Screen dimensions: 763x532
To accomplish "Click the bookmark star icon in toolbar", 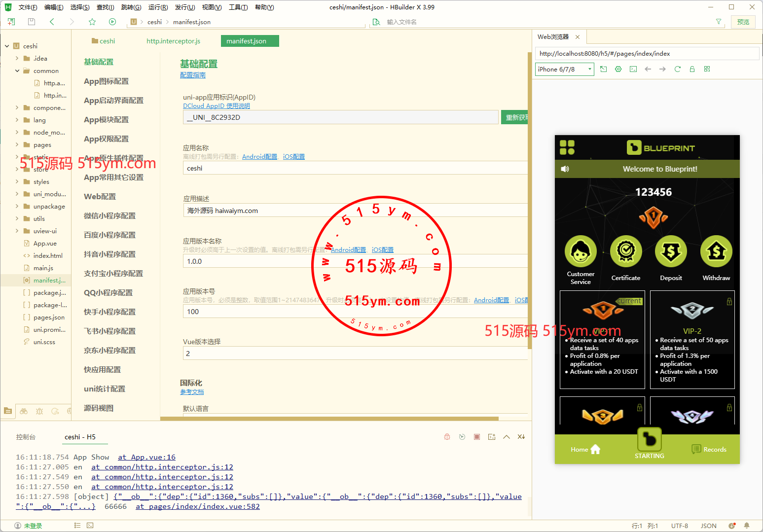I will click(x=92, y=22).
